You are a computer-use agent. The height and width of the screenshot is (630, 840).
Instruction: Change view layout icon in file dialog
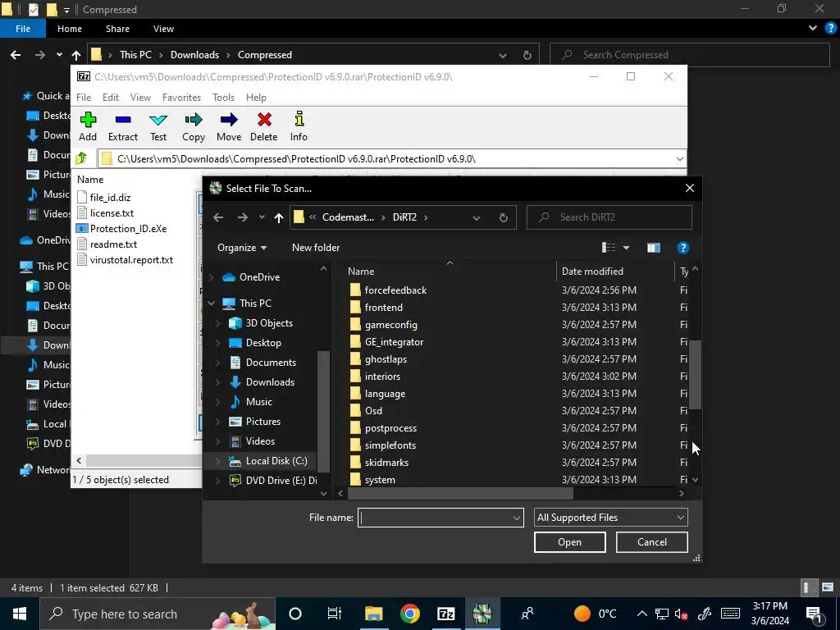pyautogui.click(x=609, y=248)
